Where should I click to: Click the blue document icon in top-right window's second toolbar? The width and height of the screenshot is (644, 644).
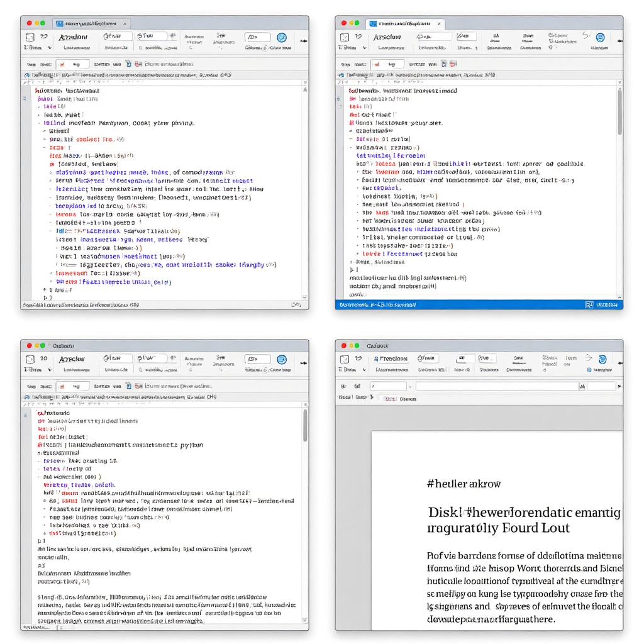coord(443,64)
